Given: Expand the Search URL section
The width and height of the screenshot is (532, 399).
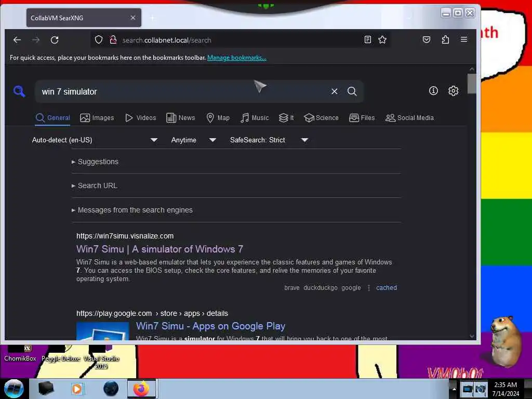Looking at the screenshot, I should (95, 185).
